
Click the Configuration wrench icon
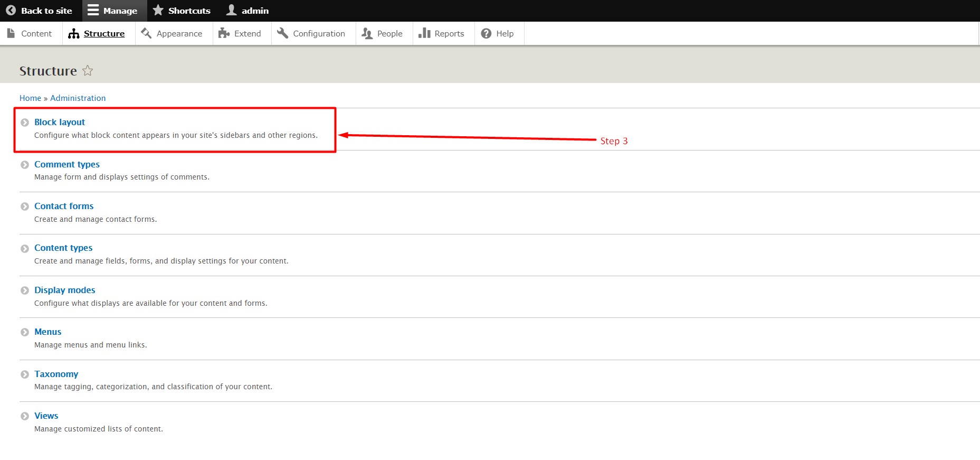pyautogui.click(x=283, y=33)
